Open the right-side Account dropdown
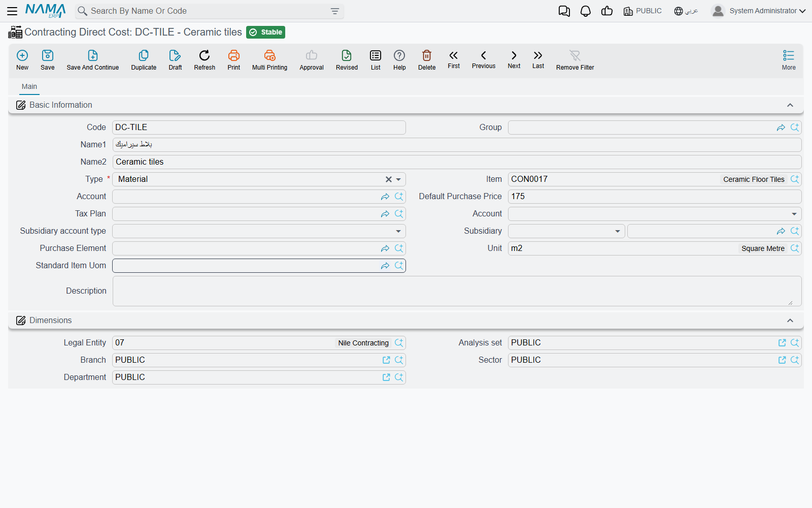This screenshot has height=508, width=812. coord(794,214)
